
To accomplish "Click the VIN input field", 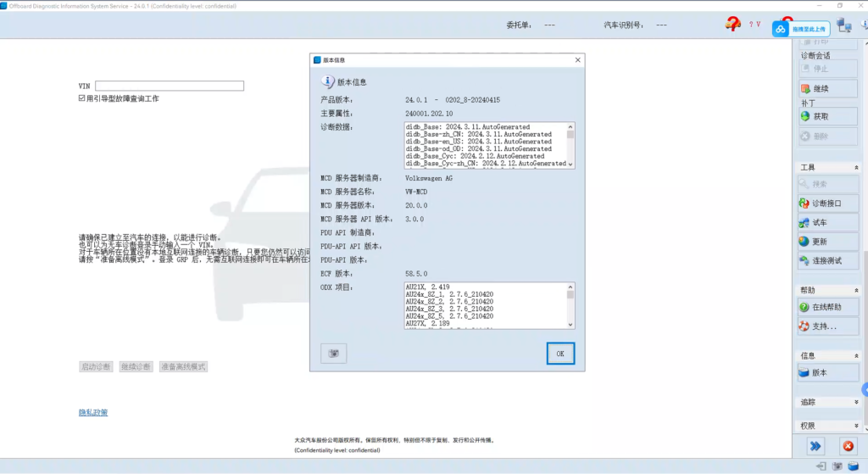I will pyautogui.click(x=170, y=86).
